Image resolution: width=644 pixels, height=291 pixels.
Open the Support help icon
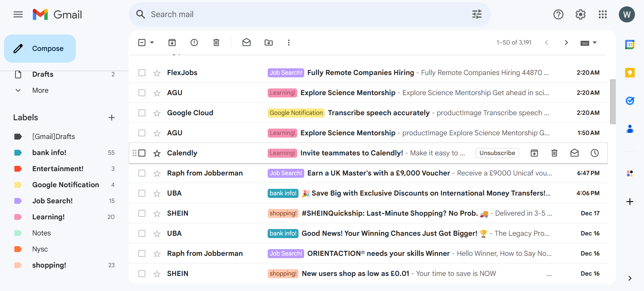(558, 14)
